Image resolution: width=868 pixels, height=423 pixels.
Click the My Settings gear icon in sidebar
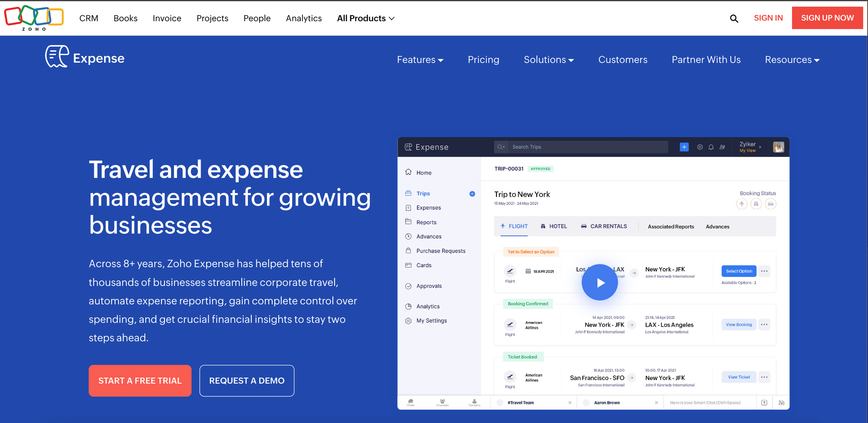(x=408, y=321)
